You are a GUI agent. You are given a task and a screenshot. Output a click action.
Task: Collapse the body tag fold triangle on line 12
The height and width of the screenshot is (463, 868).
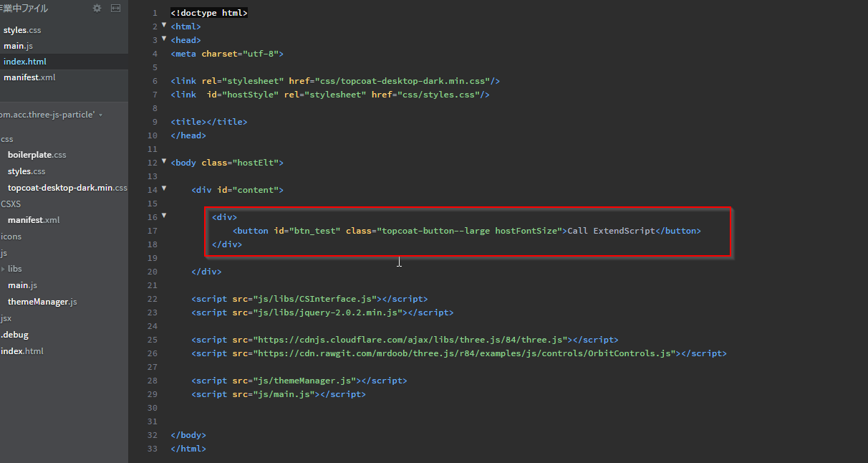pyautogui.click(x=164, y=161)
